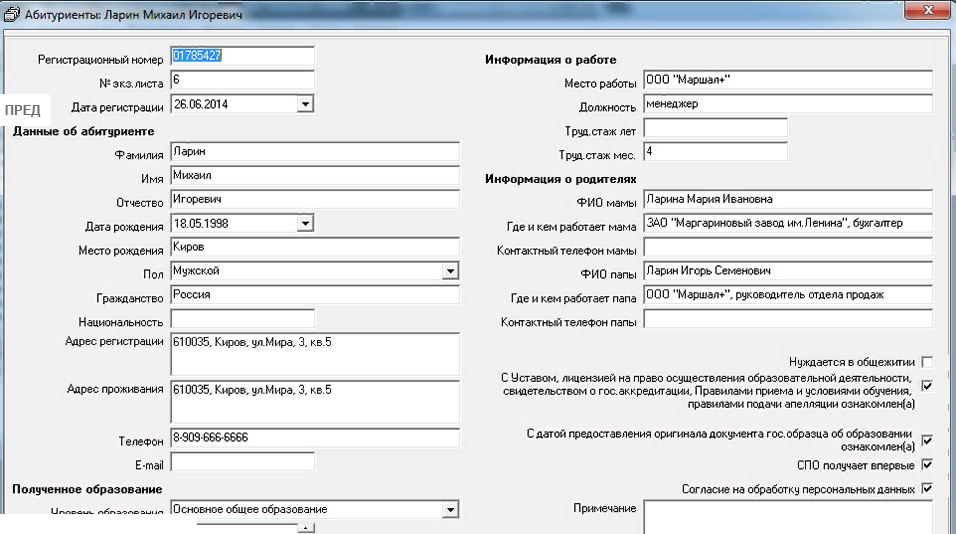Viewport: 956px width, 534px height.
Task: Toggle Согласие на обработку персональных данных checkbox
Action: (x=927, y=489)
